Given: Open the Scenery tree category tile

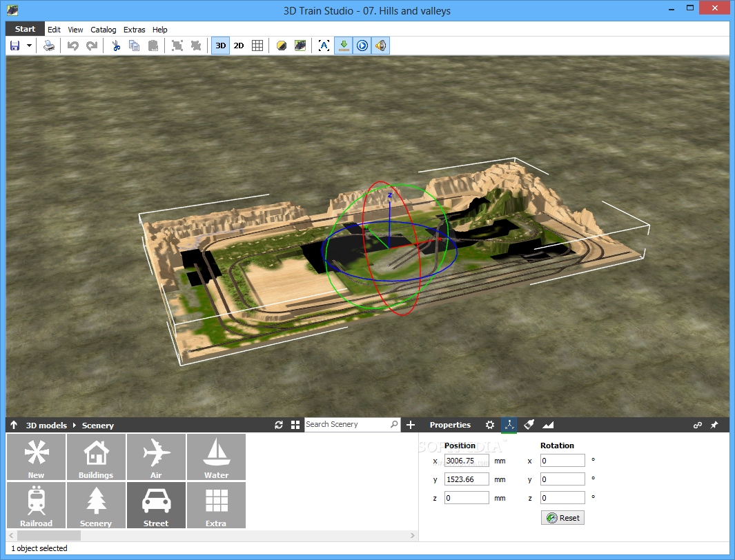Looking at the screenshot, I should tap(96, 506).
